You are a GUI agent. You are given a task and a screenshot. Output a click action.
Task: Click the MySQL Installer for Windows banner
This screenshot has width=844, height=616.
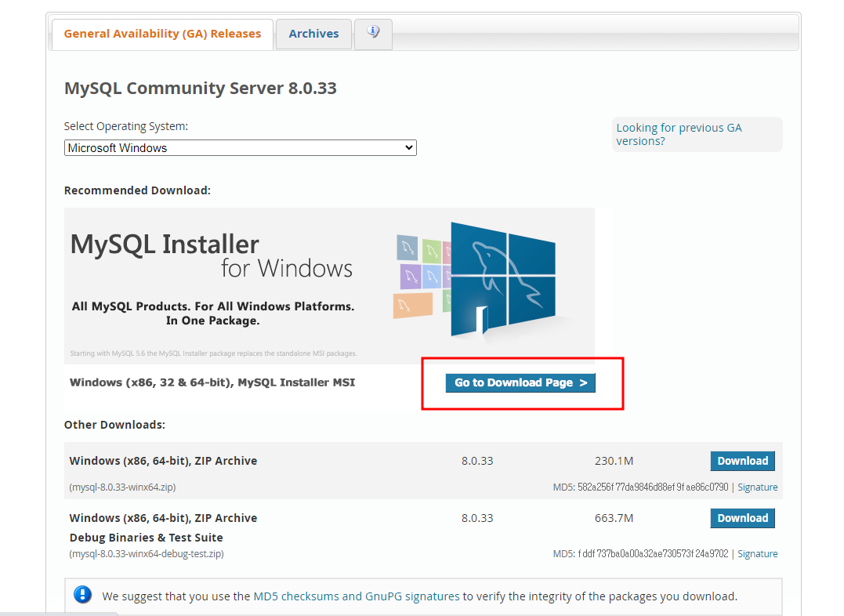[329, 286]
